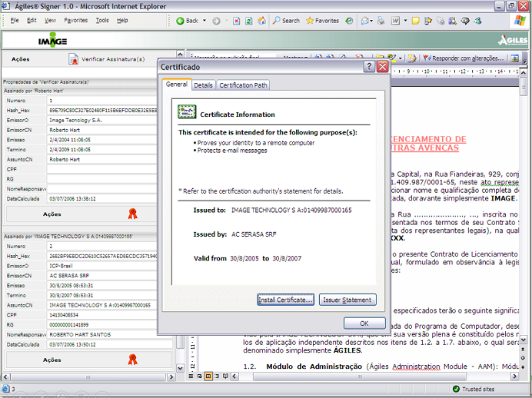532x398 pixels.
Task: Click the certificate icon beside Certificate Information
Action: click(x=187, y=111)
